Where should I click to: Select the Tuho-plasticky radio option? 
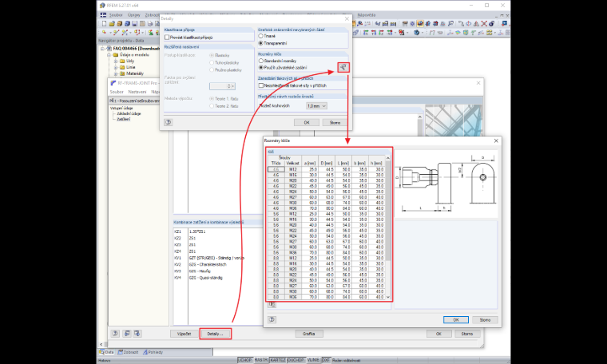[212, 62]
